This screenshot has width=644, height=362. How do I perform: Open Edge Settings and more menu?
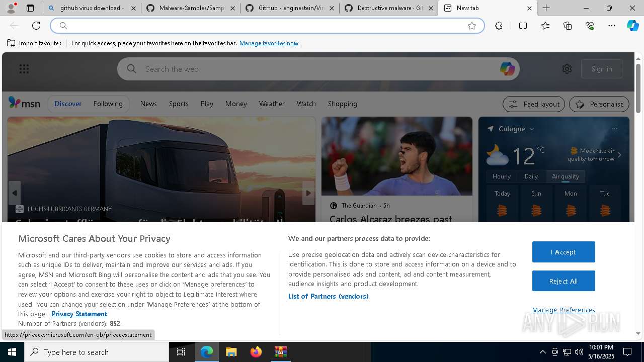tap(612, 26)
